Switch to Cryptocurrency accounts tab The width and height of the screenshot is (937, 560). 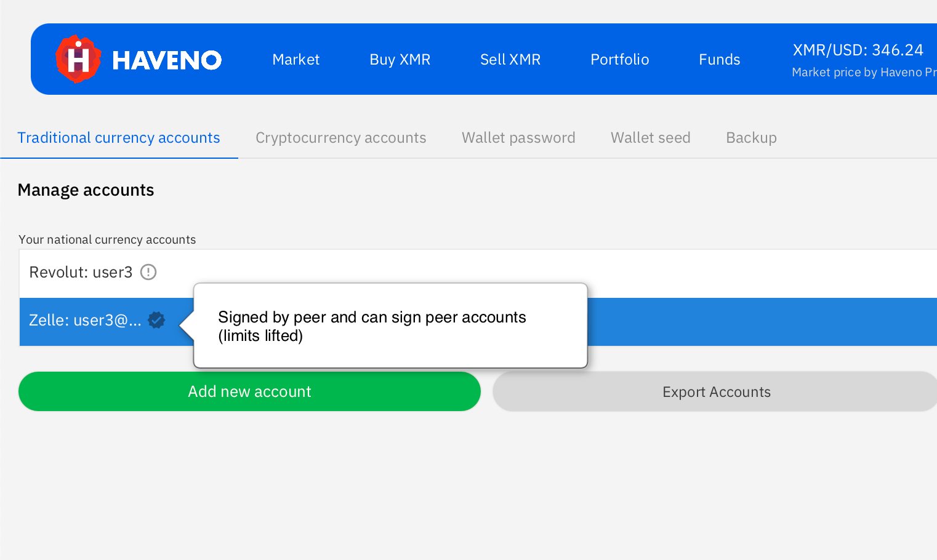[340, 138]
